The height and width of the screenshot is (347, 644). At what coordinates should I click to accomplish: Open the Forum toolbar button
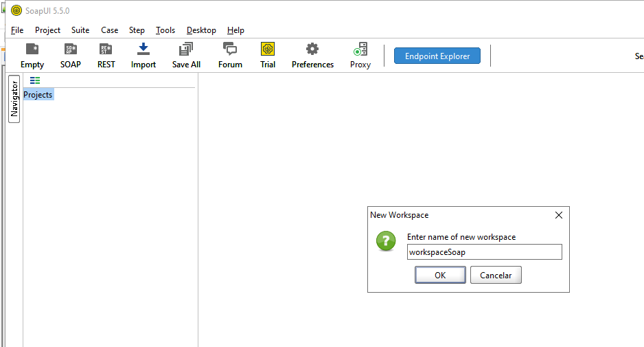pyautogui.click(x=230, y=56)
